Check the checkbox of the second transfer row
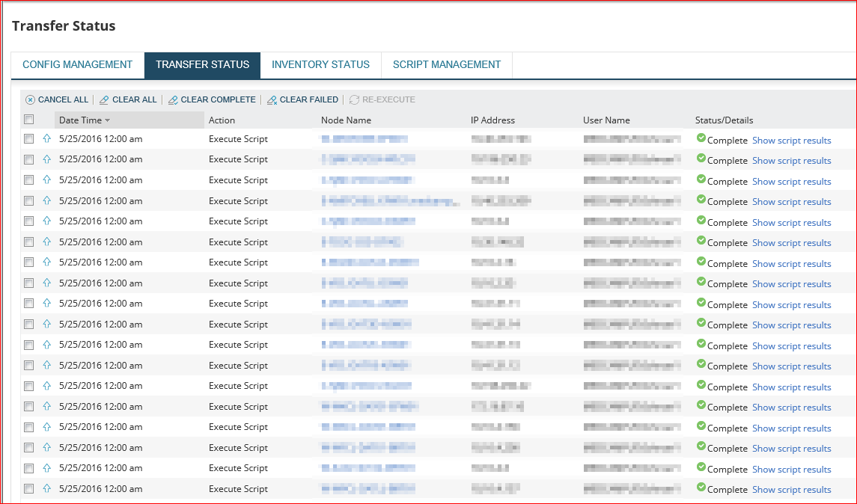Screen dimensions: 857x504 click(x=29, y=159)
